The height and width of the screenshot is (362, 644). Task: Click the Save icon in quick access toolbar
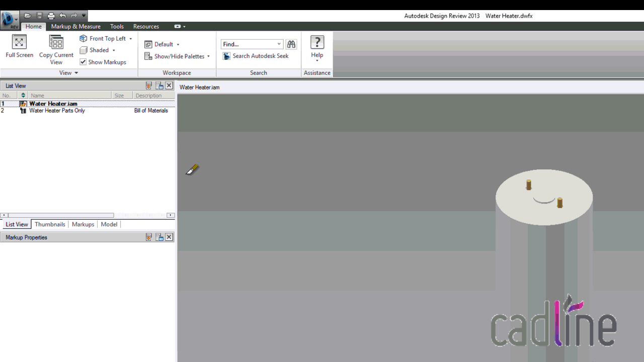39,16
